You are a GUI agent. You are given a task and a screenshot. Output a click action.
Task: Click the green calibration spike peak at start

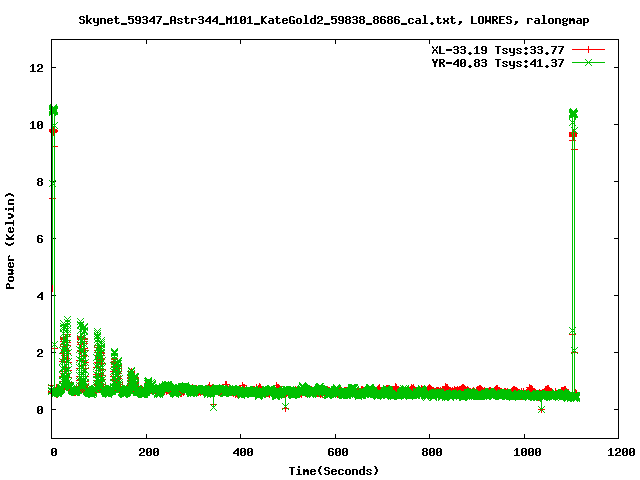(53, 110)
